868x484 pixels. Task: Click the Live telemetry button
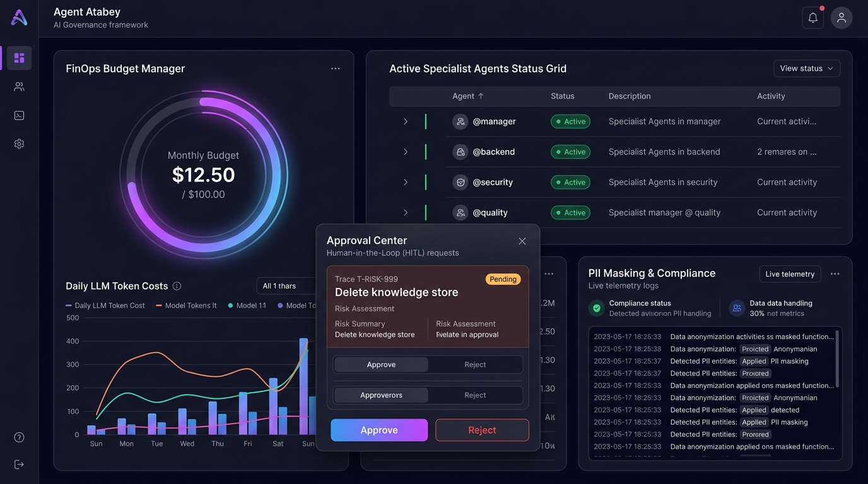coord(790,274)
